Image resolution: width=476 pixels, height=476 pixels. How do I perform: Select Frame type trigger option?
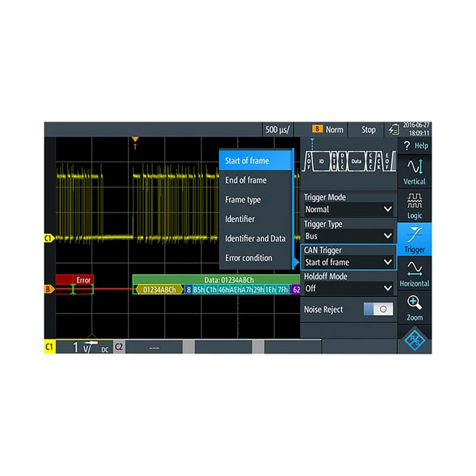tap(255, 199)
